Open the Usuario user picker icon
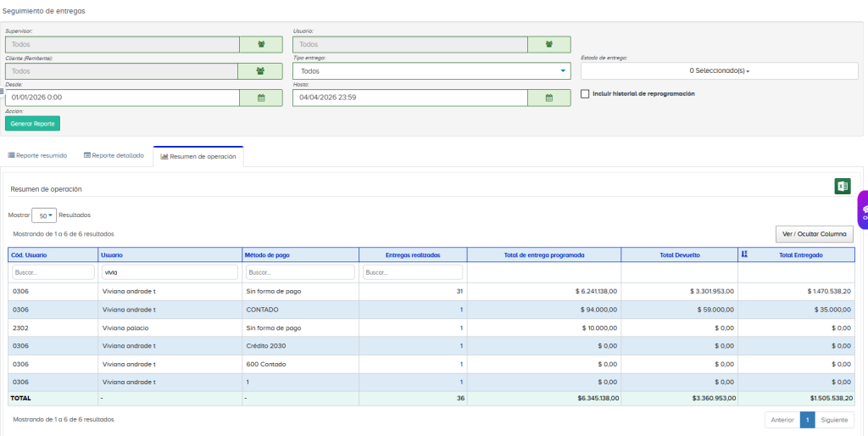This screenshot has width=868, height=436. [x=548, y=44]
